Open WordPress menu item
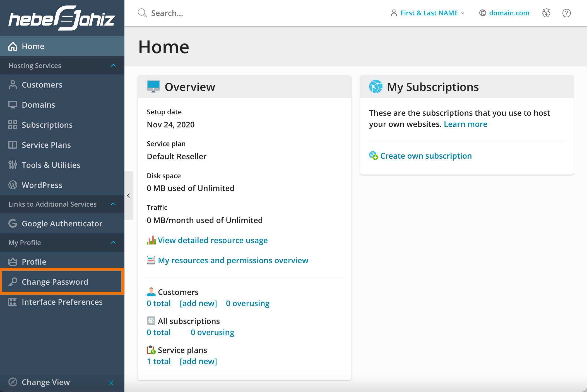 (x=62, y=185)
